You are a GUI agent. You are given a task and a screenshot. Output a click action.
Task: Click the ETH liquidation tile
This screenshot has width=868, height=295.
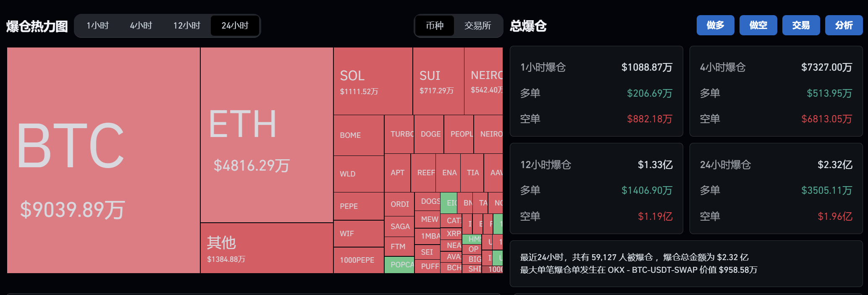coord(267,135)
